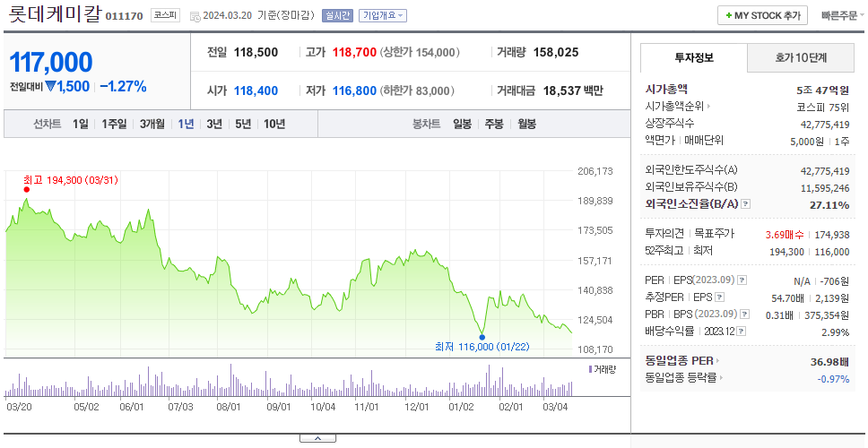Screen dimensions: 868x448
Task: Switch to 투자정보 tab
Action: tap(694, 57)
